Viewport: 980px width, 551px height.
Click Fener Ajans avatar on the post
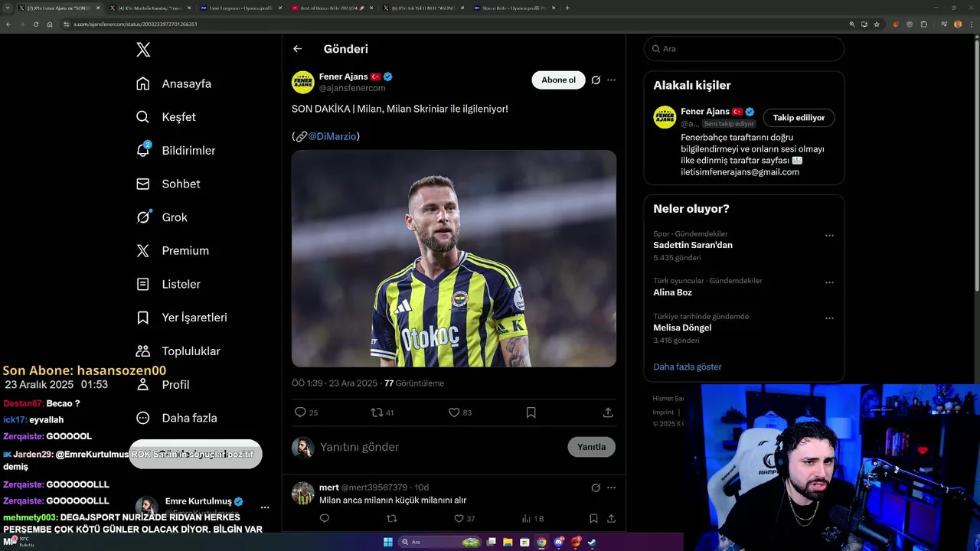(x=303, y=82)
